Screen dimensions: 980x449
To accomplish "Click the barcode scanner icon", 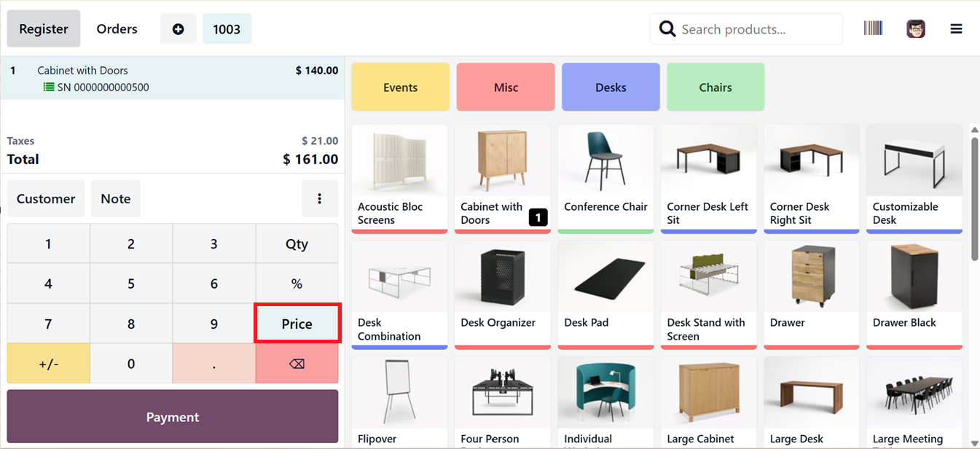I will 873,28.
